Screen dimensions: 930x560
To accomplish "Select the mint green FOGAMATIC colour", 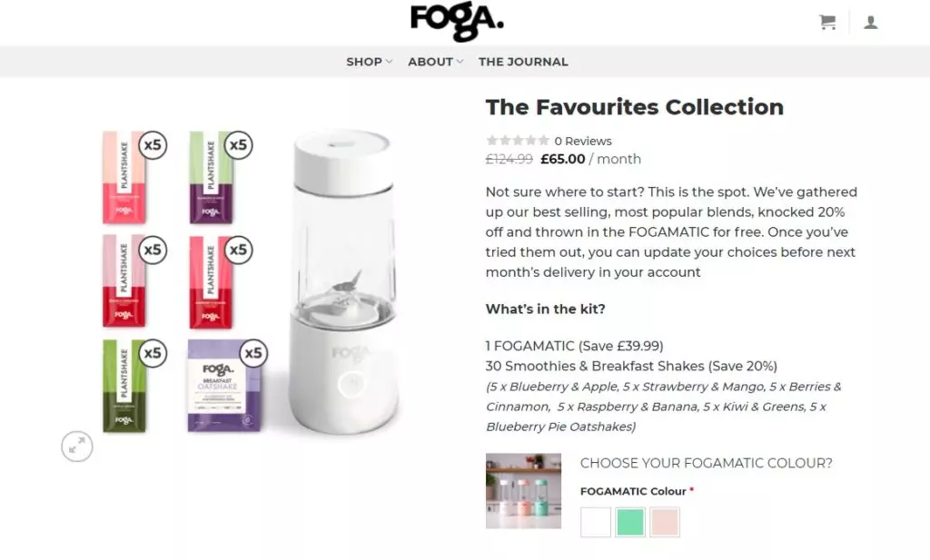I will point(630,522).
